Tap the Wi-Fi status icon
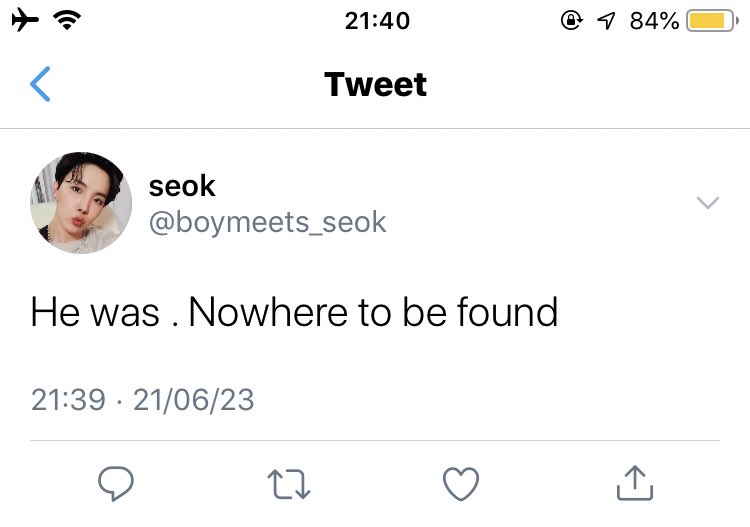The image size is (750, 527). point(67,20)
